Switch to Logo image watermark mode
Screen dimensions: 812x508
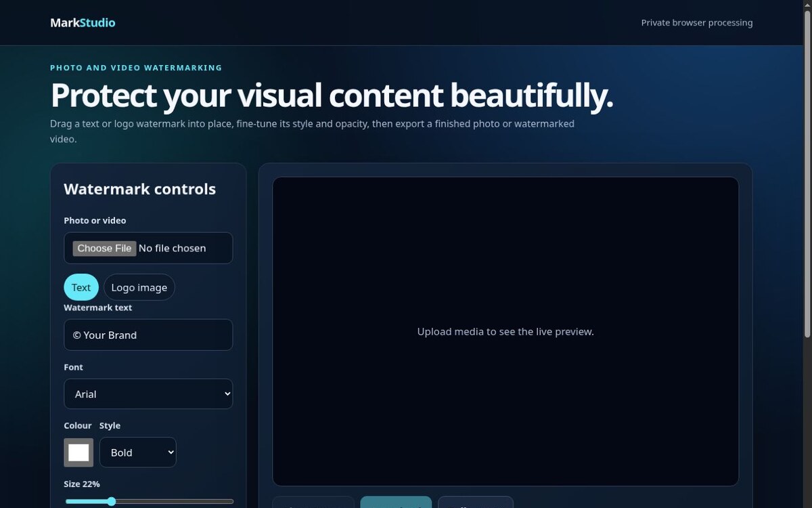tap(139, 287)
